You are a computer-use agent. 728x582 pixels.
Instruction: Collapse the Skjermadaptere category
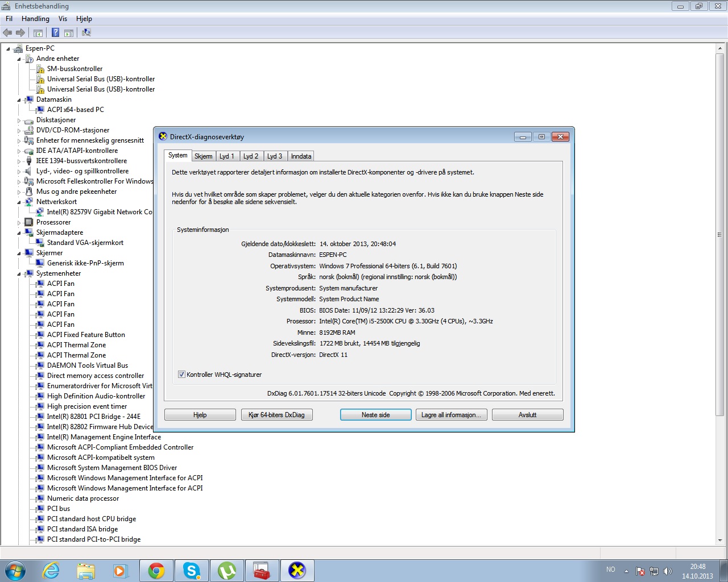pyautogui.click(x=19, y=232)
